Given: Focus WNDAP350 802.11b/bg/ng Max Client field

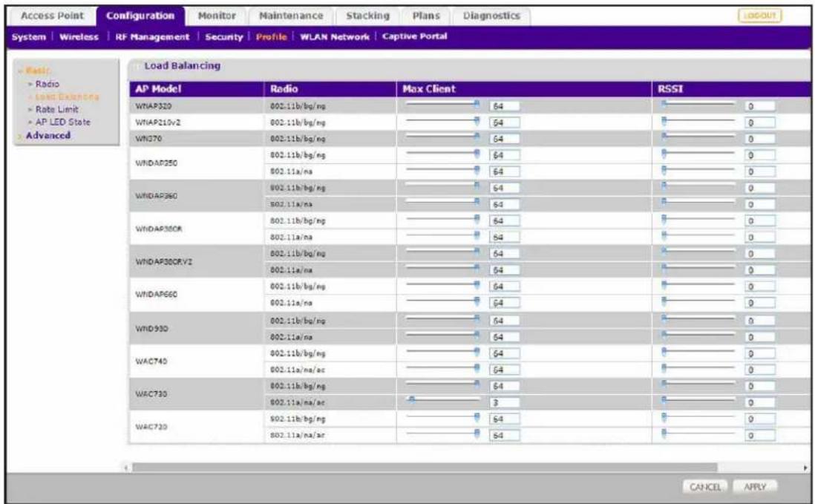Looking at the screenshot, I should click(504, 155).
